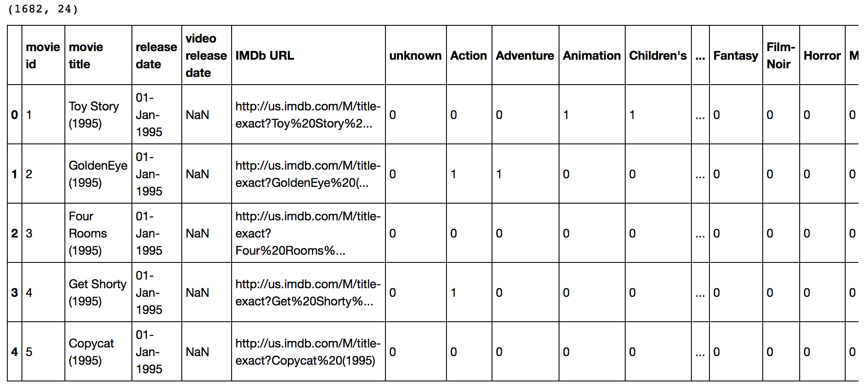Click row index 0 label

pos(15,115)
